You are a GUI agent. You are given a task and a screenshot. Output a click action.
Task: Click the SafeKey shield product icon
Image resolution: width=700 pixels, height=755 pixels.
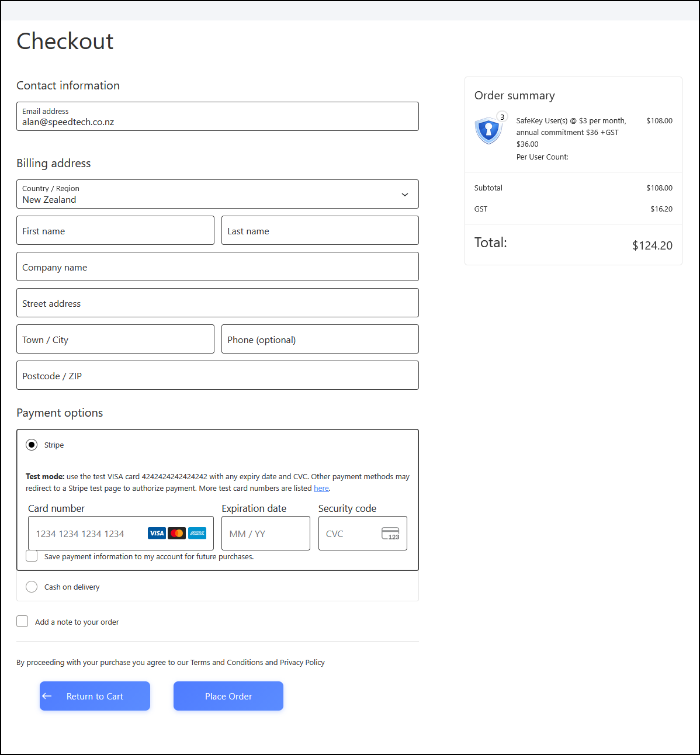(x=488, y=131)
